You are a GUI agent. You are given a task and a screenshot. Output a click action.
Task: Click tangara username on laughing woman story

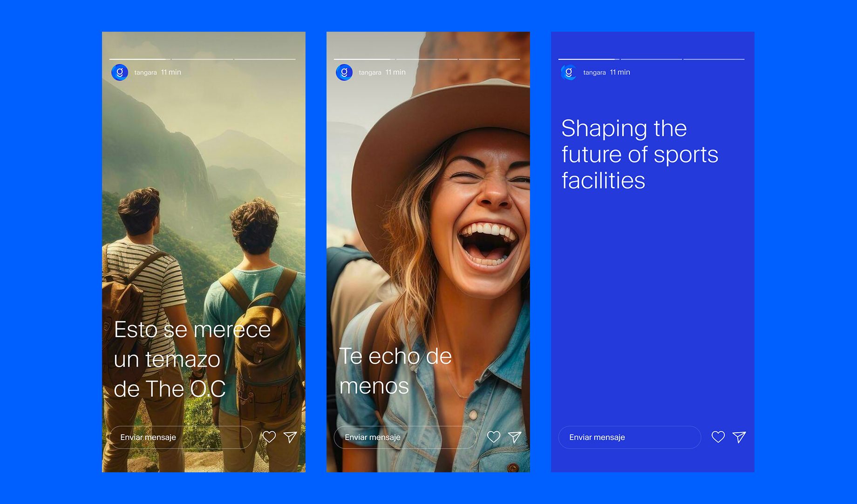370,73
